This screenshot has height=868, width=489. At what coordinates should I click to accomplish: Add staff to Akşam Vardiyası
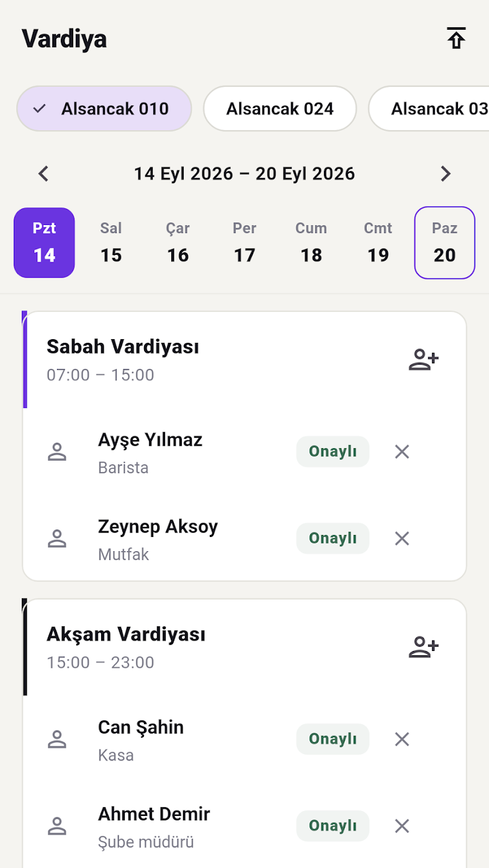[x=424, y=647]
